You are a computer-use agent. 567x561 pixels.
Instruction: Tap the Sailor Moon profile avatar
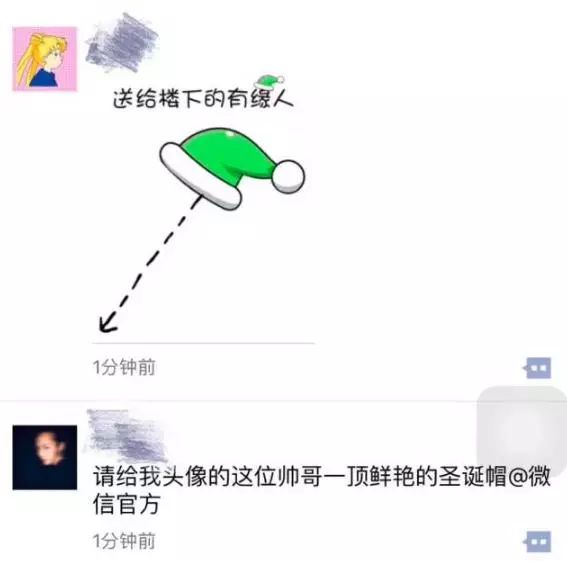(x=45, y=59)
